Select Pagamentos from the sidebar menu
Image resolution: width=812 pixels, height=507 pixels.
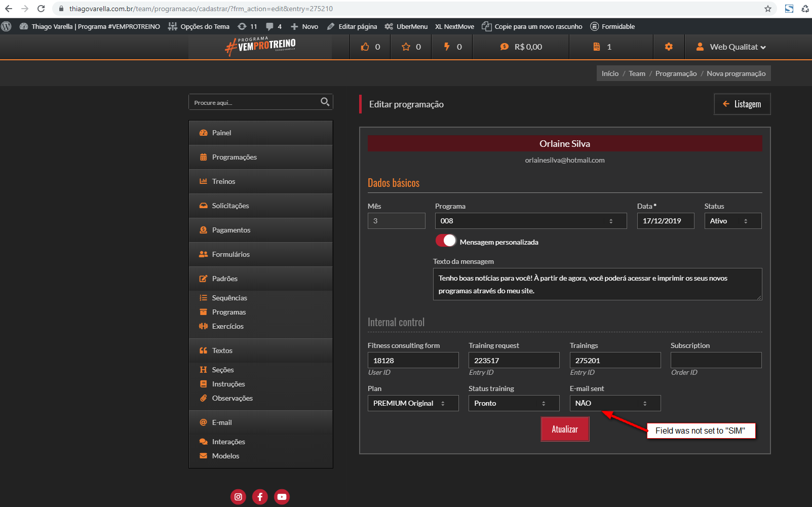tap(231, 230)
